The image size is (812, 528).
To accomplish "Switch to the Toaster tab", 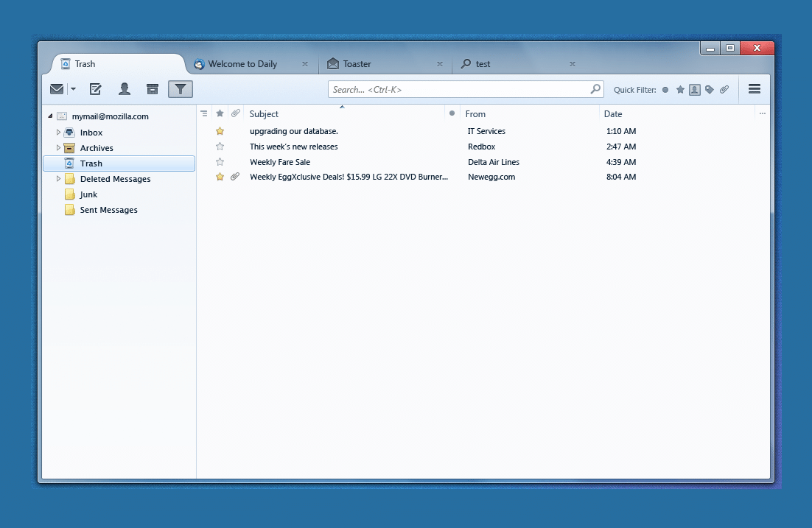I will point(357,64).
